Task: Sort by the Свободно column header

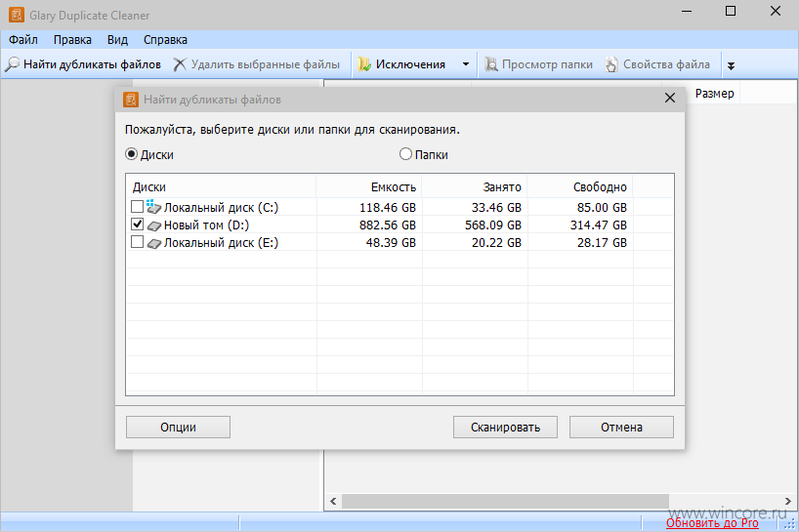Action: 580,186
